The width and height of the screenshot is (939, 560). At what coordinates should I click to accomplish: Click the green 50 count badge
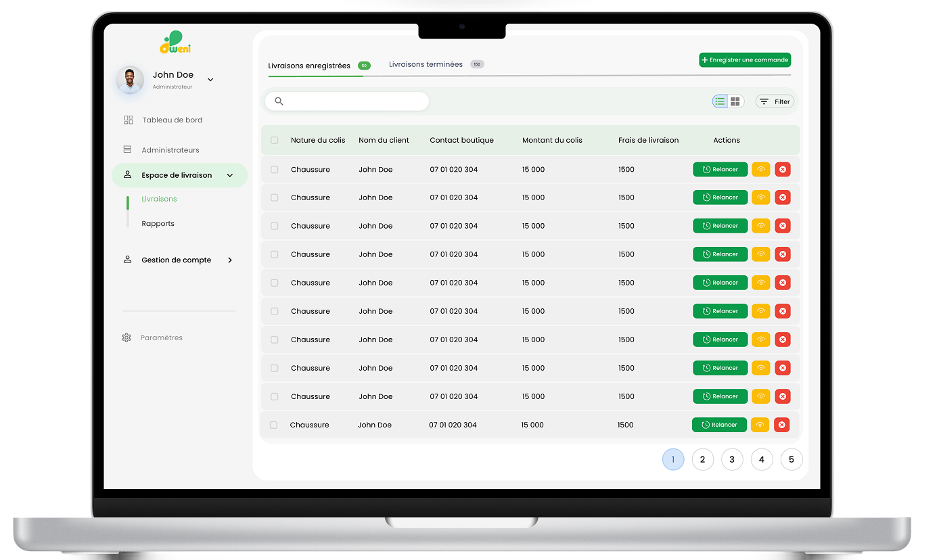pyautogui.click(x=364, y=66)
